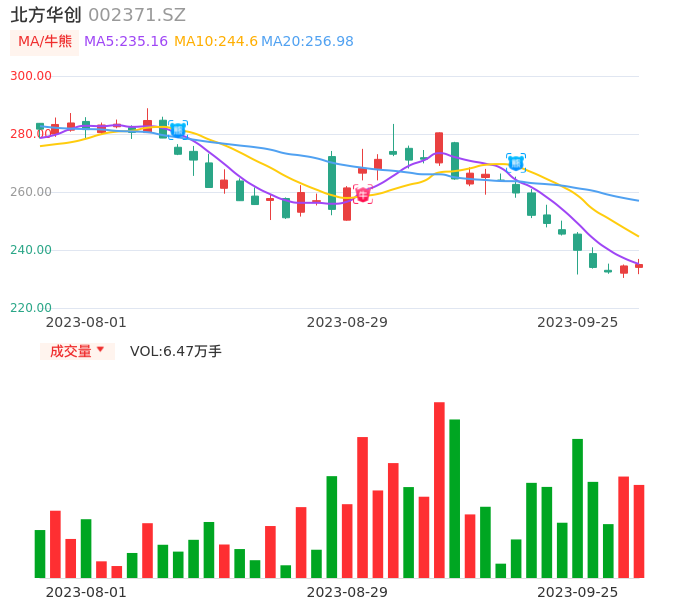686x606 pixels.
Task: Toggle the MA20:256.98 legend label
Action: (307, 42)
